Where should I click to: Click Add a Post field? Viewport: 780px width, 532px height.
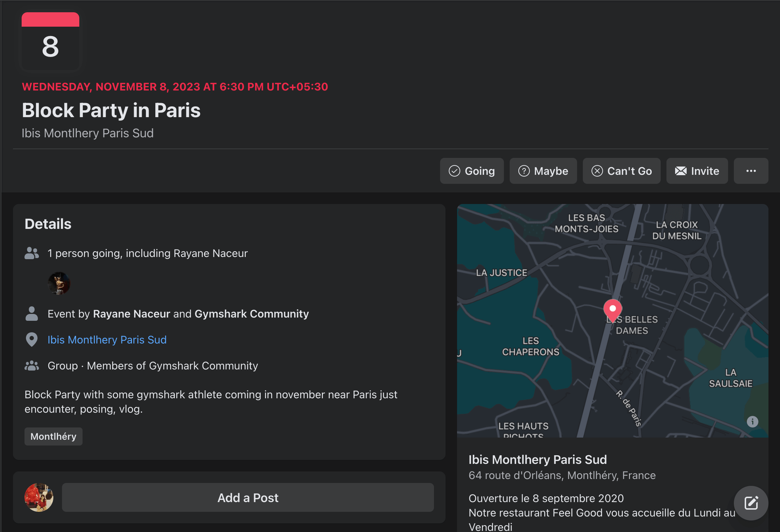tap(248, 497)
